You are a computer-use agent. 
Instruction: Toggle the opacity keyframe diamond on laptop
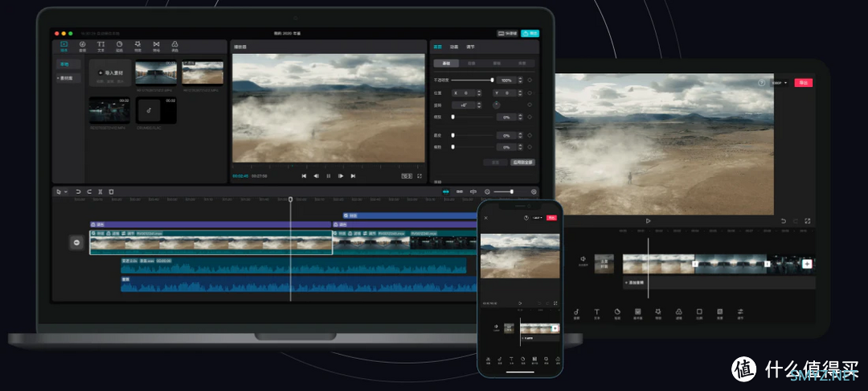530,80
